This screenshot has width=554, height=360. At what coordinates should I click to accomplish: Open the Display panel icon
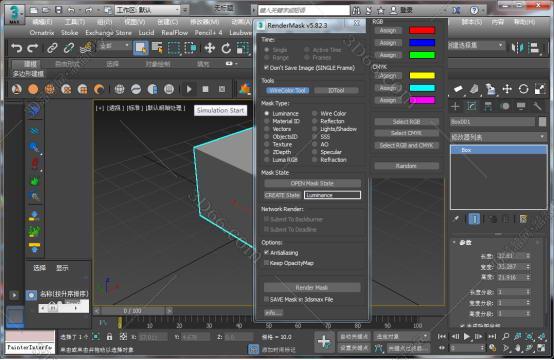(521, 106)
